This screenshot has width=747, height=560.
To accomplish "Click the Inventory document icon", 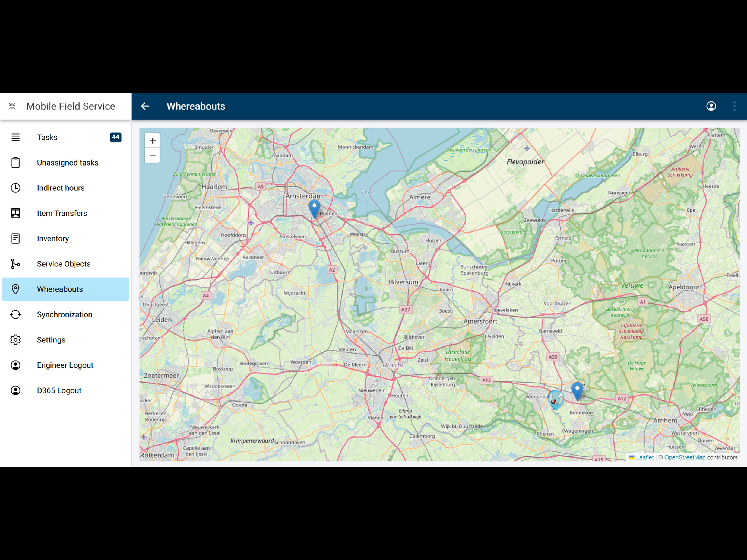I will point(15,239).
